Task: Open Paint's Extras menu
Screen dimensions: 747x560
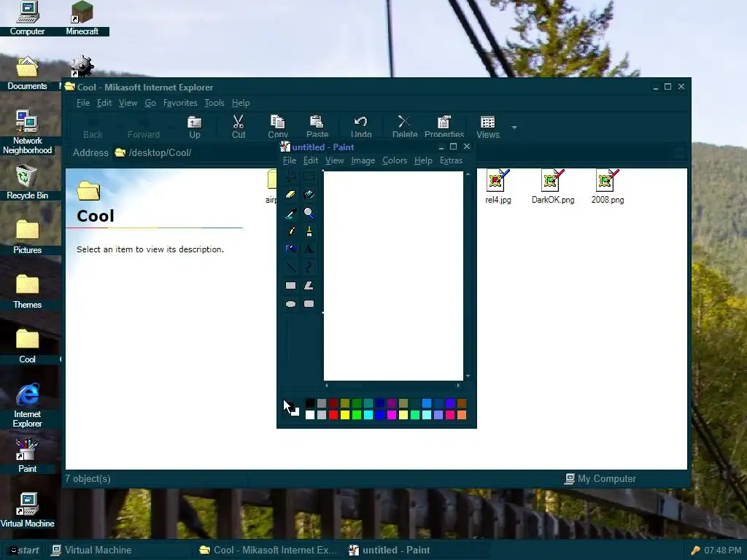Action: point(451,160)
